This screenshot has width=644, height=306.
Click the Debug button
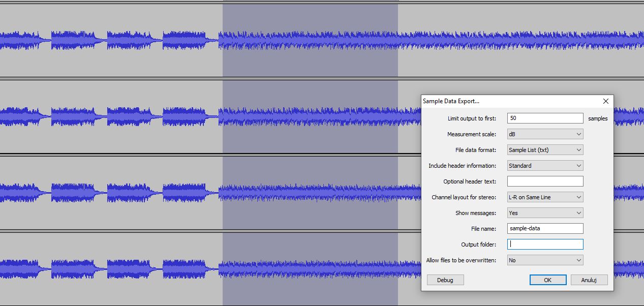[x=445, y=280]
